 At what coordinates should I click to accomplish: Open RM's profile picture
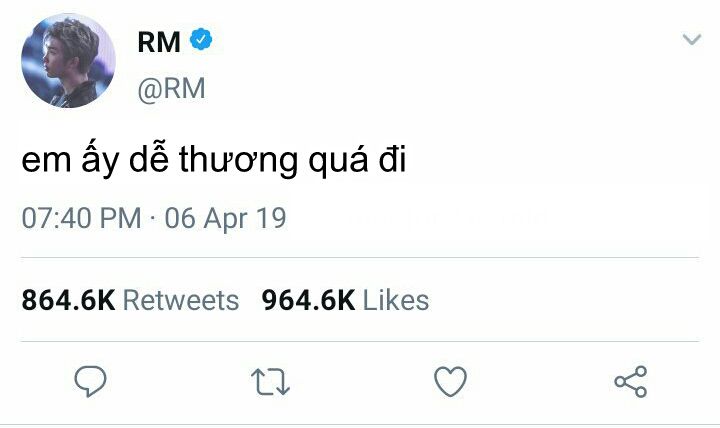pos(68,61)
